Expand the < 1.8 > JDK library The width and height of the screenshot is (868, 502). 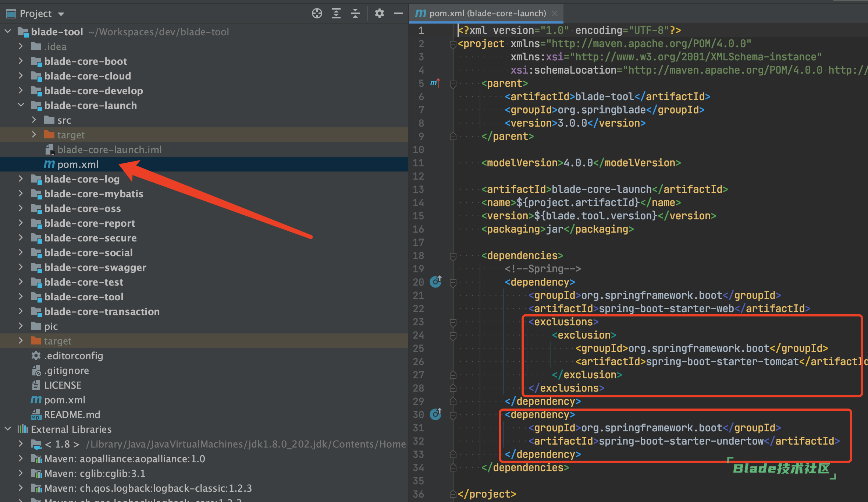coord(21,443)
